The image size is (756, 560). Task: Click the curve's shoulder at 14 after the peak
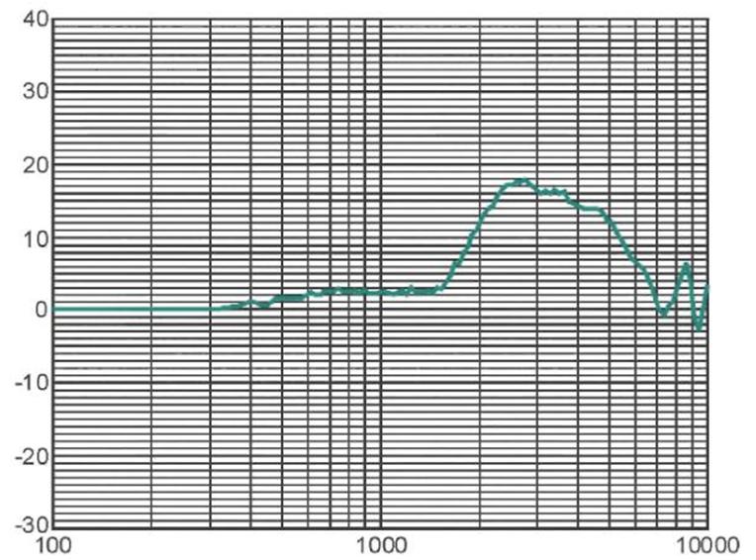tap(592, 209)
